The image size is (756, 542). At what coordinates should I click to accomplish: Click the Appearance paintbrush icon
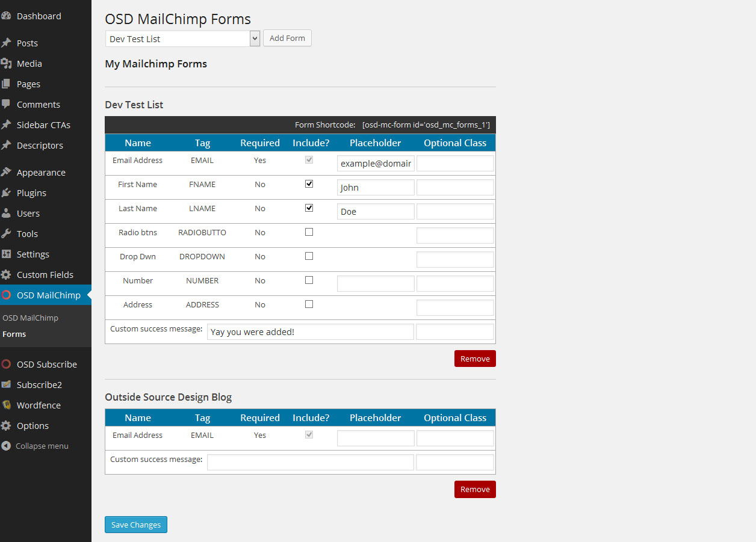point(6,173)
